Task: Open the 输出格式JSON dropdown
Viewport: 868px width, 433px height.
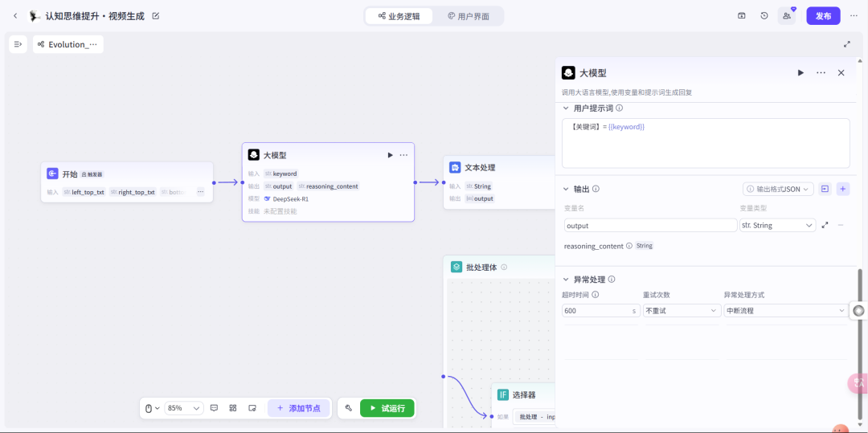Action: tap(778, 189)
